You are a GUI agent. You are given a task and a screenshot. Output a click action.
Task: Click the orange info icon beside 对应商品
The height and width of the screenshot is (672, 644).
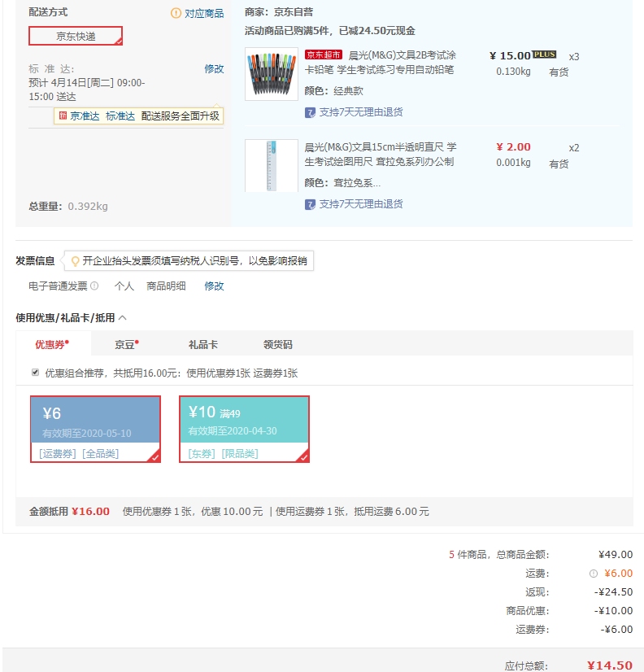(x=176, y=13)
